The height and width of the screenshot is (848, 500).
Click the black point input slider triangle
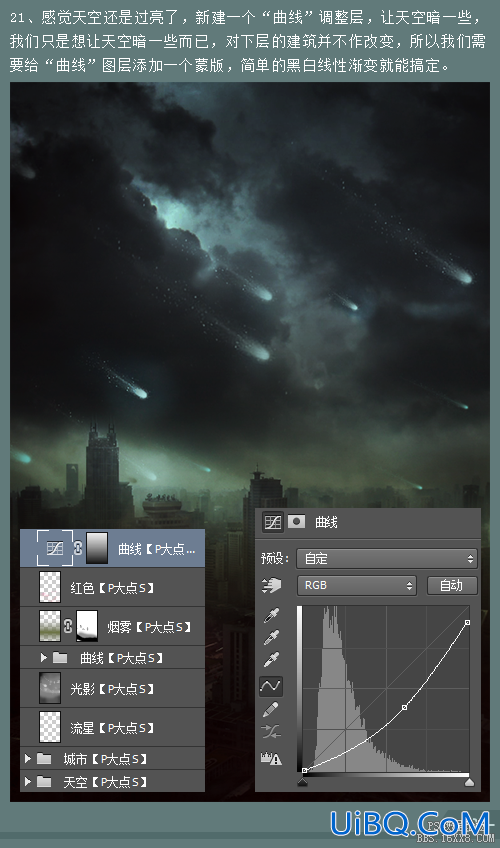click(303, 781)
